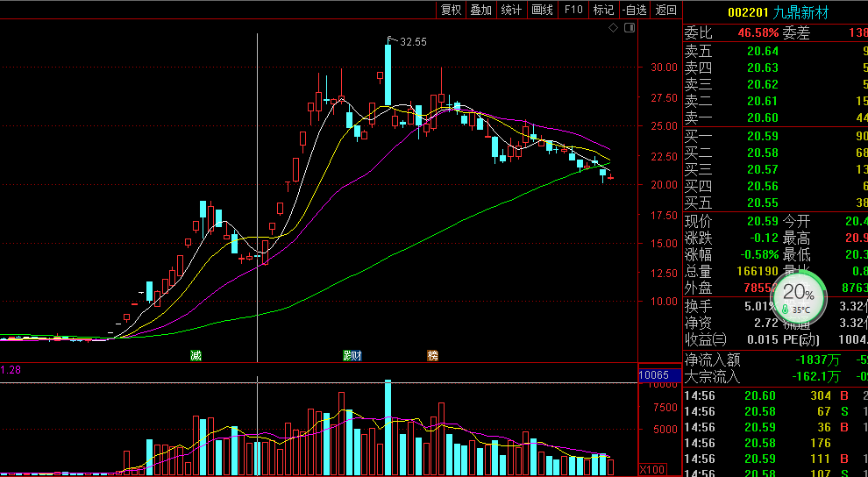868x477 pixels.
Task: Select the 买四 20.56 bid row
Action: point(776,186)
